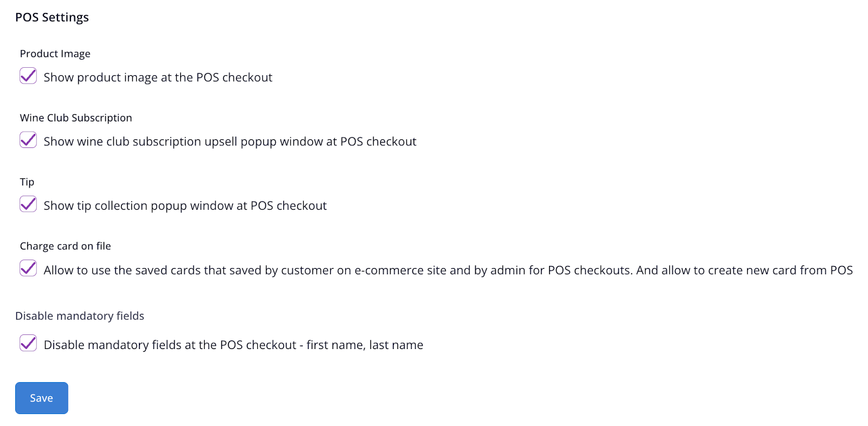This screenshot has width=868, height=426.
Task: Untick the Charge card on file checkbox
Action: pyautogui.click(x=28, y=268)
